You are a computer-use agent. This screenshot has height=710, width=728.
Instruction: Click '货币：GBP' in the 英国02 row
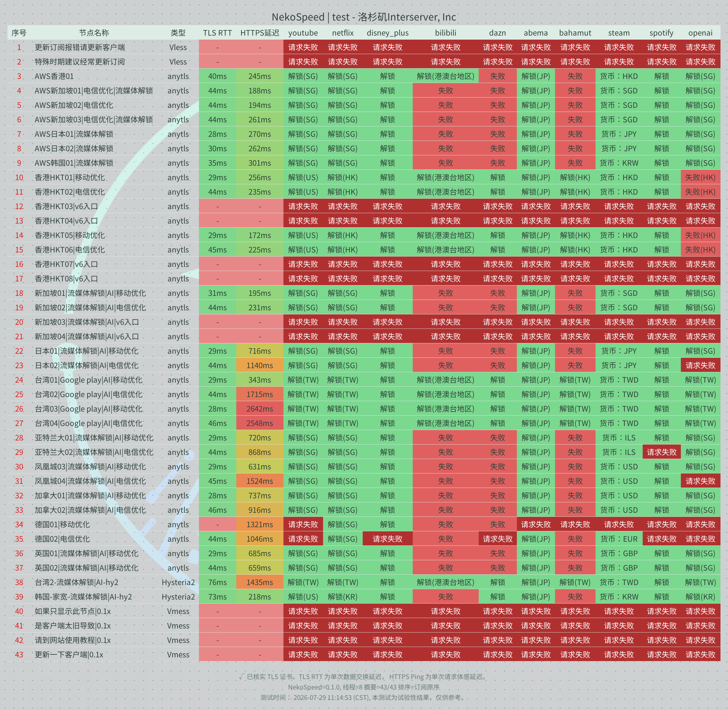pyautogui.click(x=619, y=567)
